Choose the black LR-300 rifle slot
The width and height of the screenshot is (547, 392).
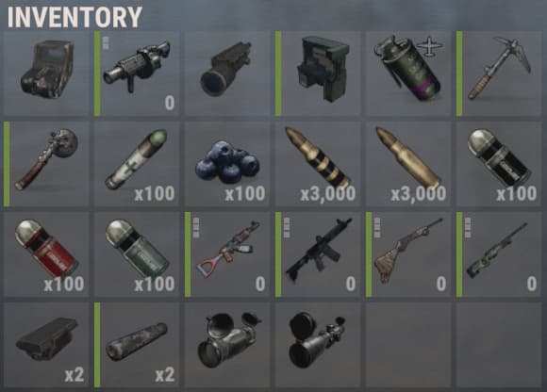coord(318,254)
